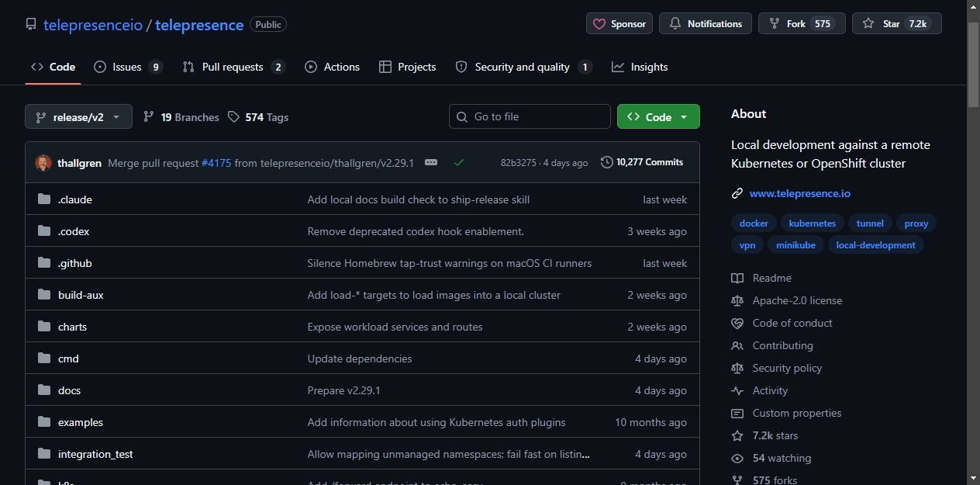Click the green check status icon

[x=459, y=163]
